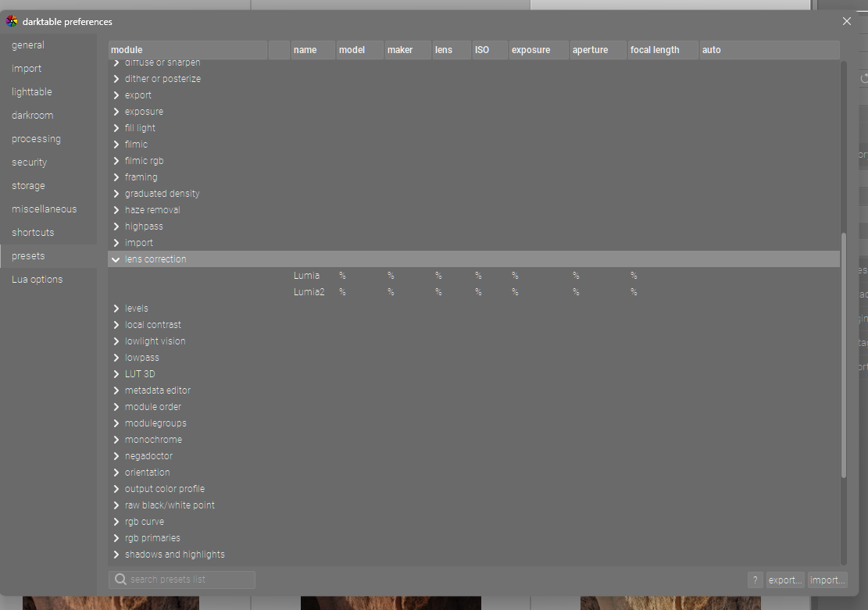This screenshot has width=868, height=610.
Task: Expand the highpass module
Action: pos(116,227)
